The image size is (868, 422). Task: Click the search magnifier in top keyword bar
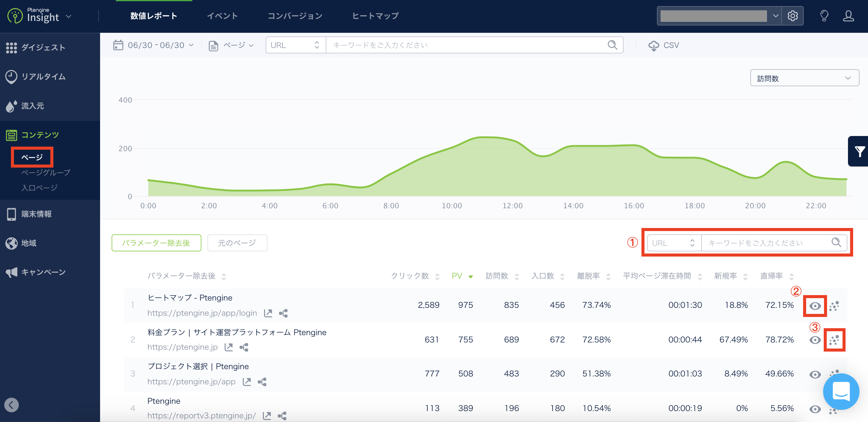click(x=612, y=45)
